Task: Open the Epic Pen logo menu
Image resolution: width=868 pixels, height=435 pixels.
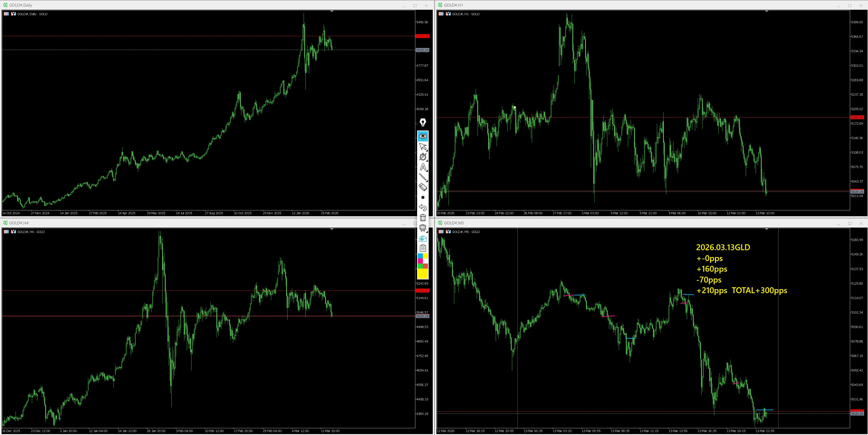Action: pyautogui.click(x=423, y=123)
